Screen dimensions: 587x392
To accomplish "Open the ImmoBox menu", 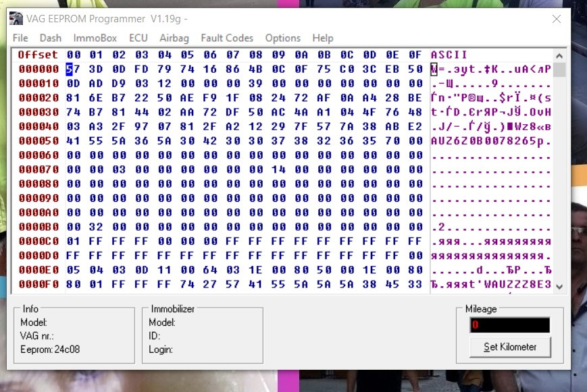I will point(95,38).
